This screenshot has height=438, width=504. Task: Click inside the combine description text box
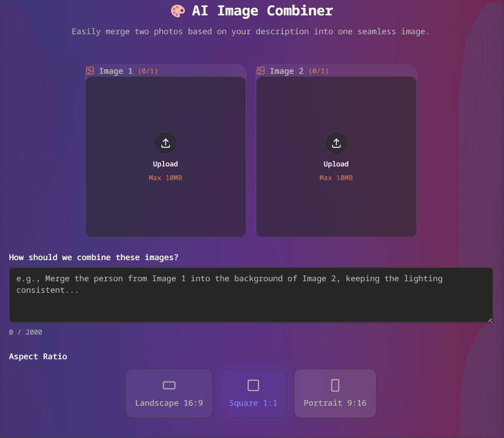coord(250,294)
